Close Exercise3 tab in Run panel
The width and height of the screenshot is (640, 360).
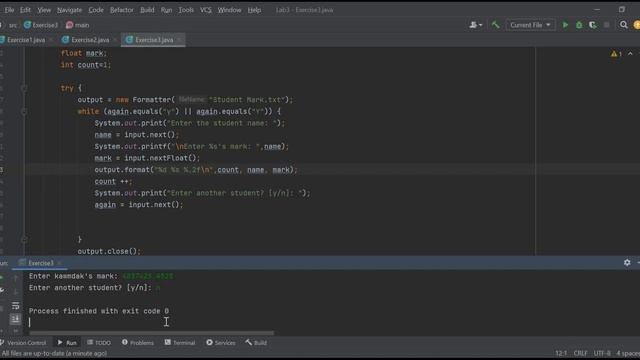coord(59,263)
